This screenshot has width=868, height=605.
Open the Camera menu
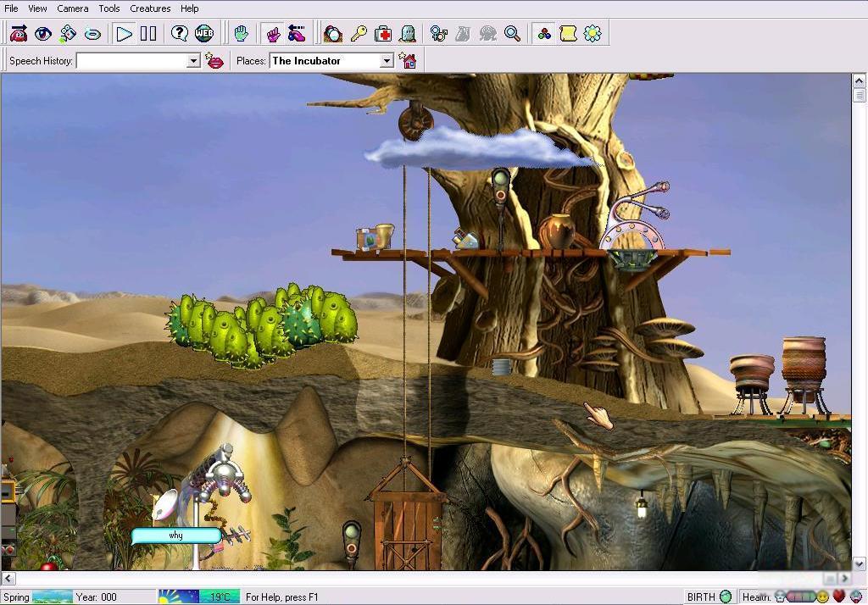73,8
